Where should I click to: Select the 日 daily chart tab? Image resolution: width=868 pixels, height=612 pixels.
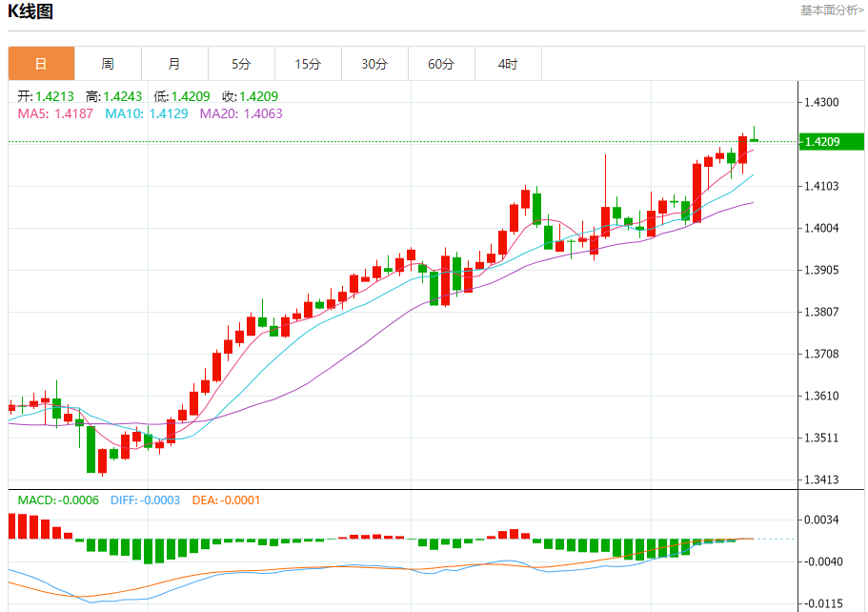click(41, 64)
